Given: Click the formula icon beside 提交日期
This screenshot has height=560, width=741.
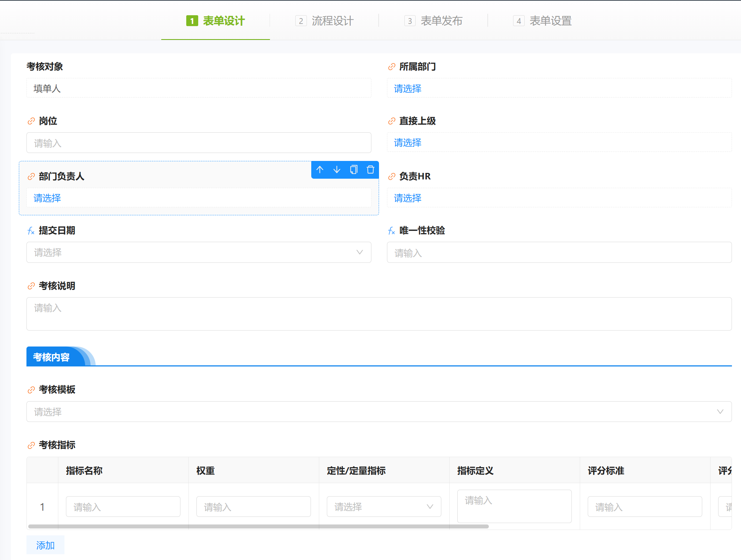Looking at the screenshot, I should (31, 231).
